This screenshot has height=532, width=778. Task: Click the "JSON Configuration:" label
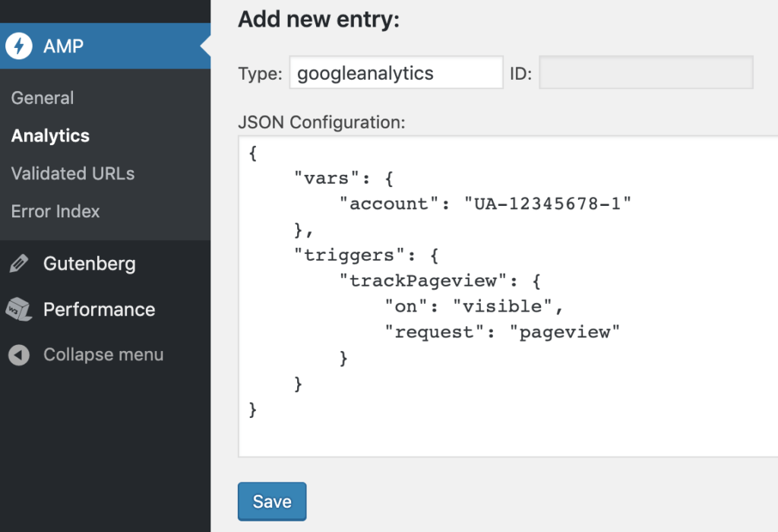pos(321,122)
